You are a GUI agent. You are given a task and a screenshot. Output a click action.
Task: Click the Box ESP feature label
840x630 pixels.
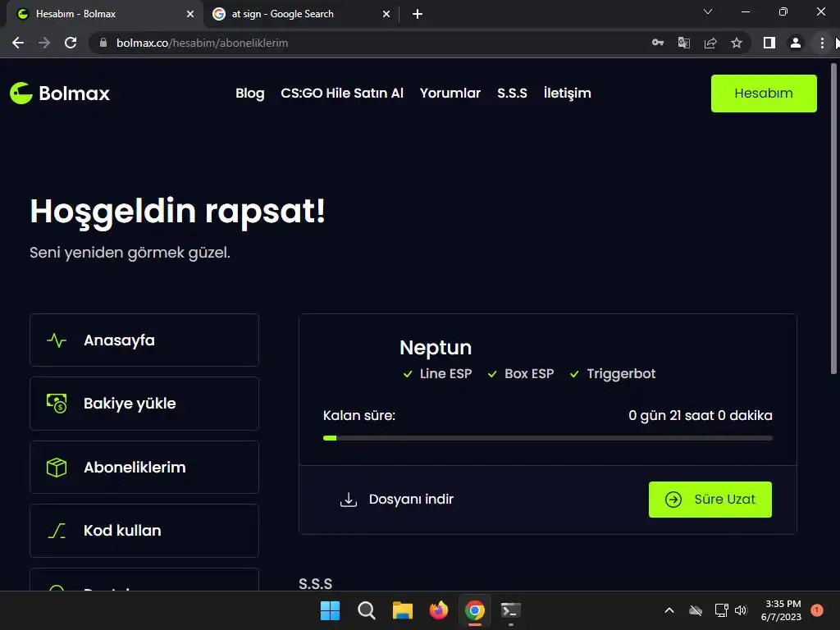click(x=529, y=374)
